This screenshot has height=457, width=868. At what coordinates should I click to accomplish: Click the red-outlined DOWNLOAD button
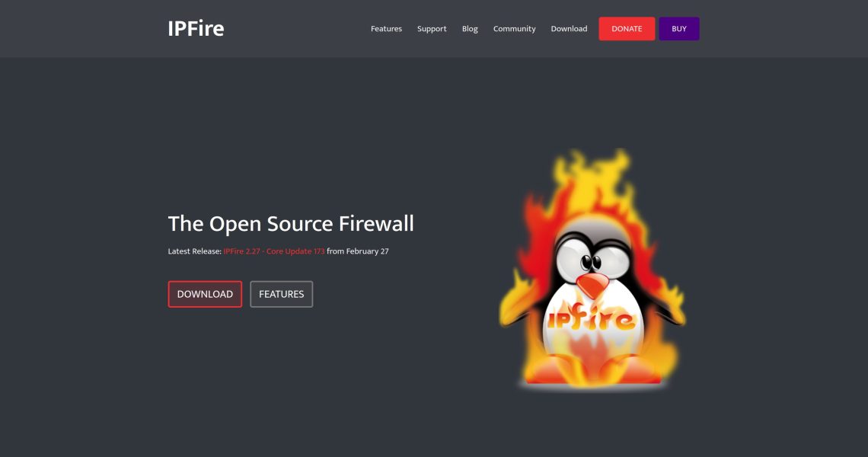[x=205, y=294]
